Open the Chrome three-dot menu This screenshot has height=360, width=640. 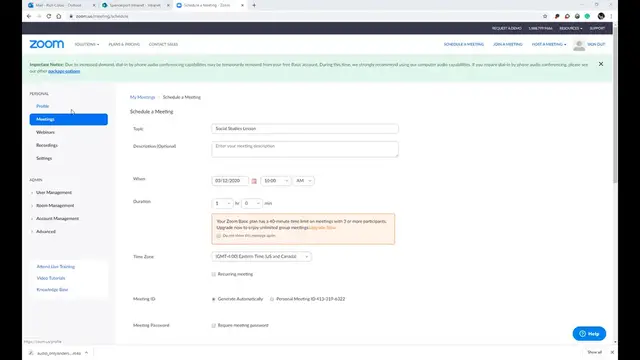tap(611, 16)
